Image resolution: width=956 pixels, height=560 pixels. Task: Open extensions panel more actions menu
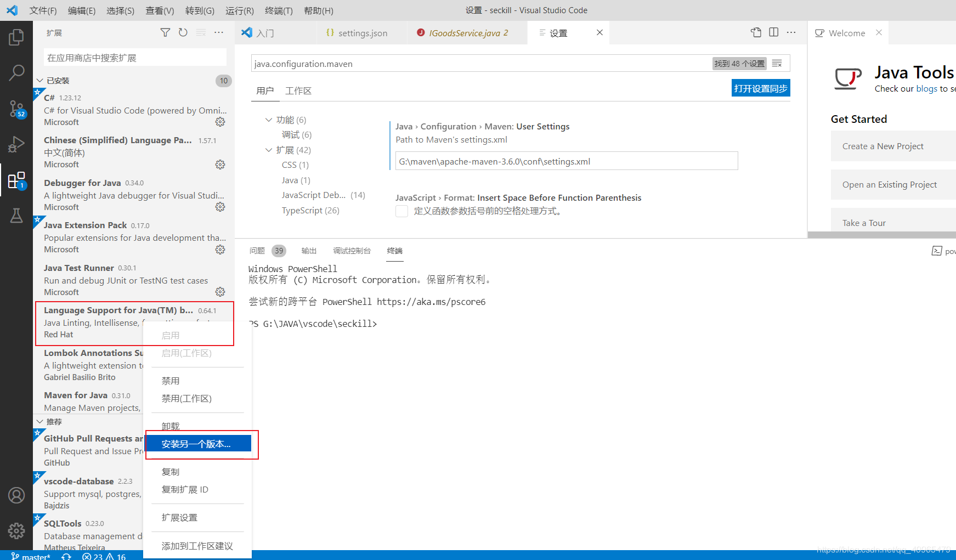click(x=219, y=33)
